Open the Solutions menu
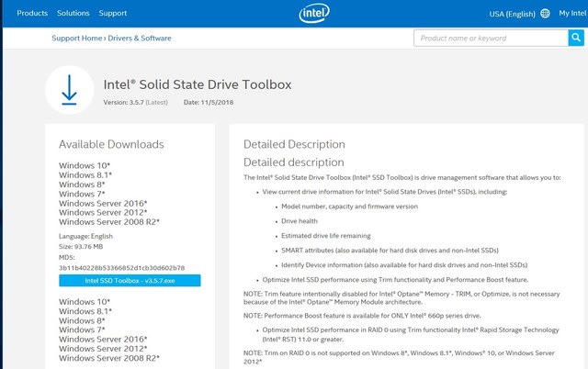 tap(73, 13)
